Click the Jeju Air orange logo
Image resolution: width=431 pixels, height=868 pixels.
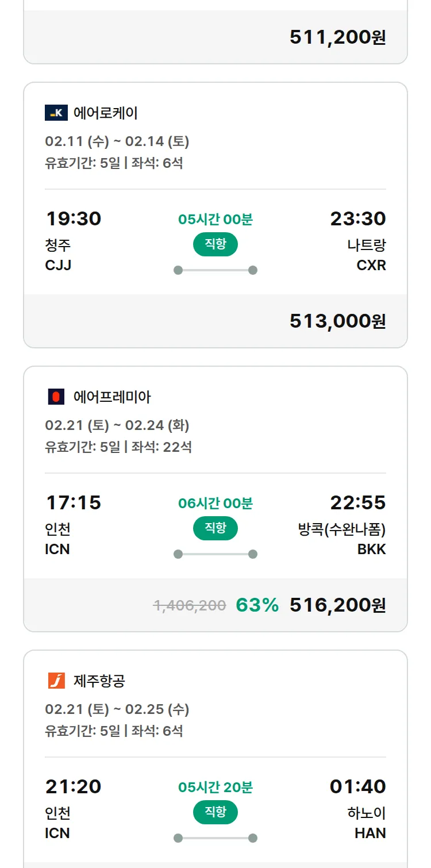[56, 681]
